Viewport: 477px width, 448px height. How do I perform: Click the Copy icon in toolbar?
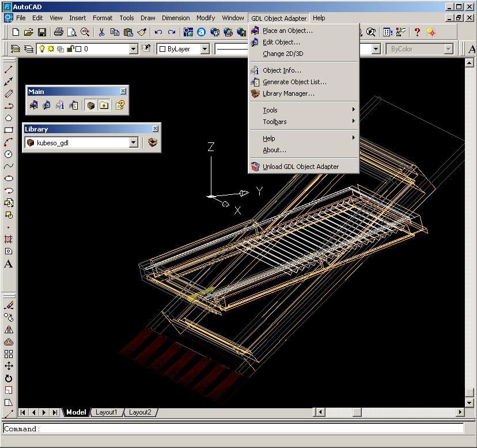(115, 32)
